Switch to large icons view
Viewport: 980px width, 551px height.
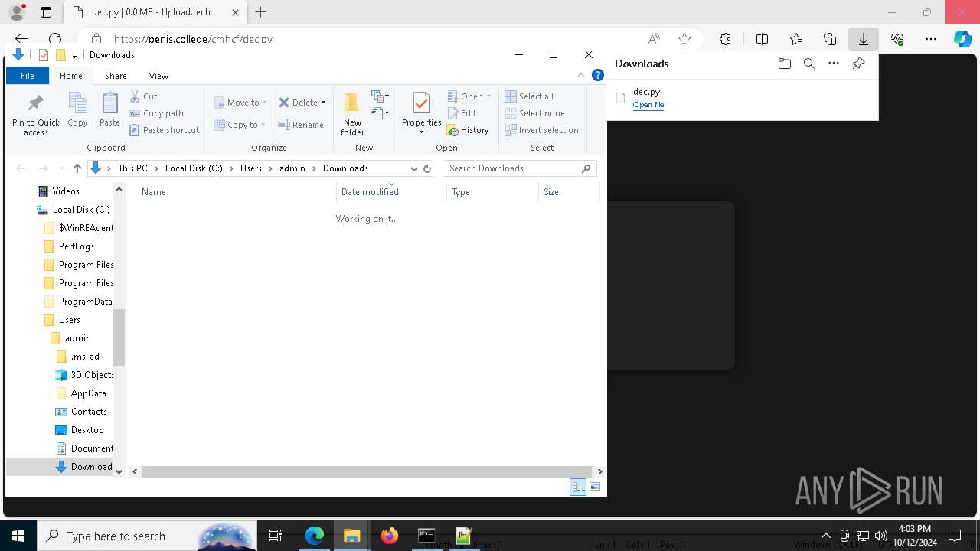coord(595,487)
